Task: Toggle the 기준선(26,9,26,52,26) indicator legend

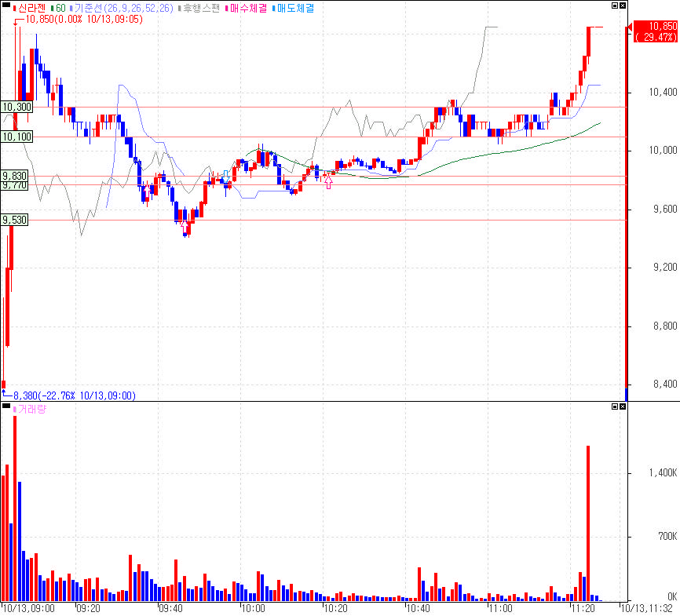Action: tap(122, 8)
